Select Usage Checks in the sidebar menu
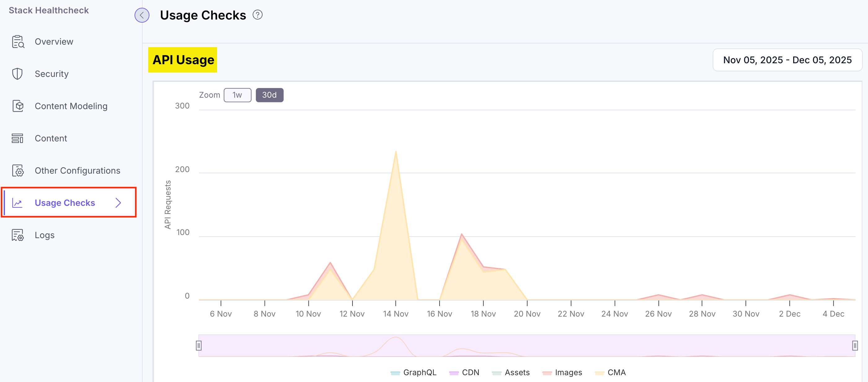 pyautogui.click(x=65, y=203)
